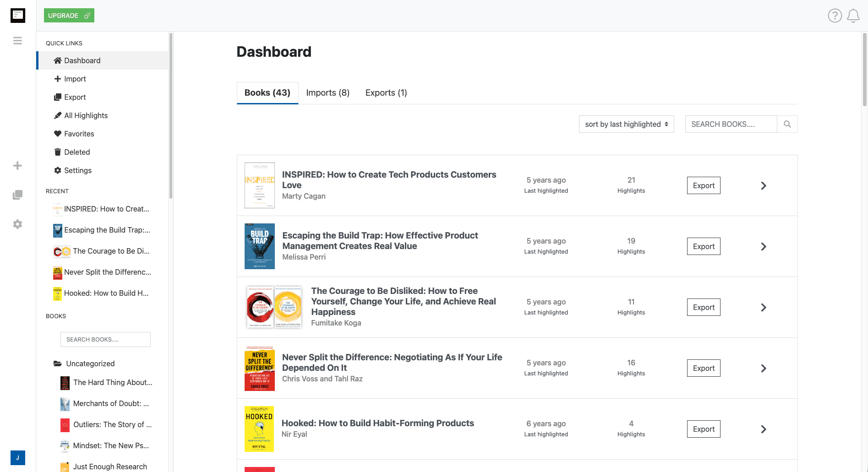Open Merchants of Doubt book

point(105,403)
